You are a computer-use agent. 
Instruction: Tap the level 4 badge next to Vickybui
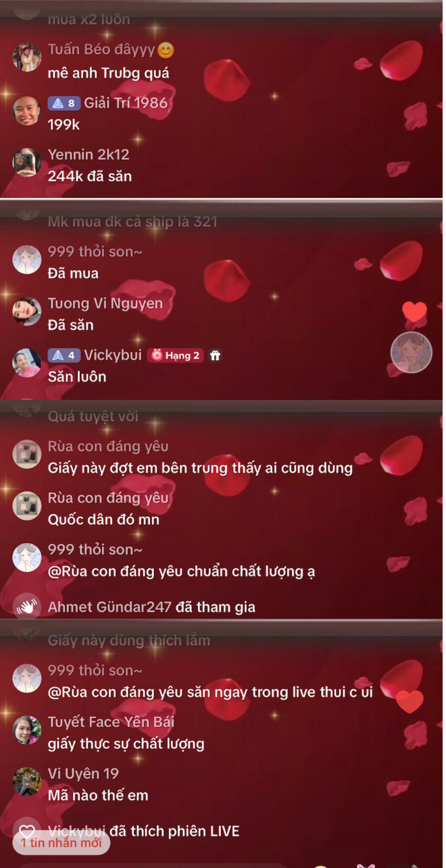point(64,355)
